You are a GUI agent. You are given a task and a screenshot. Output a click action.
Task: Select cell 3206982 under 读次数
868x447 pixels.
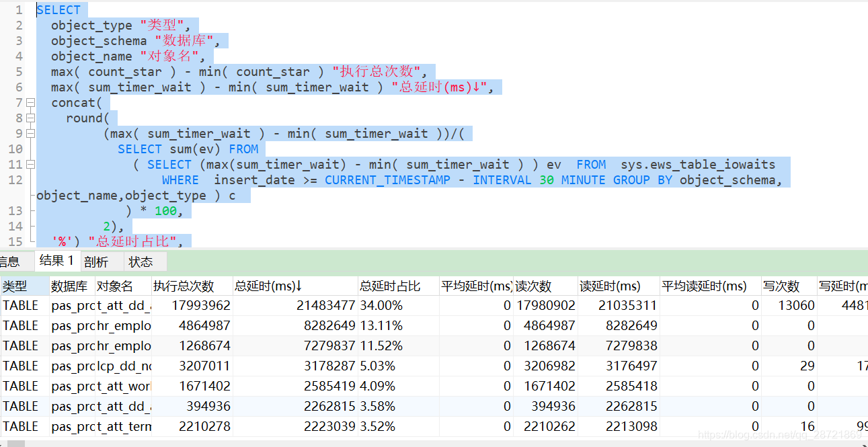(545, 366)
